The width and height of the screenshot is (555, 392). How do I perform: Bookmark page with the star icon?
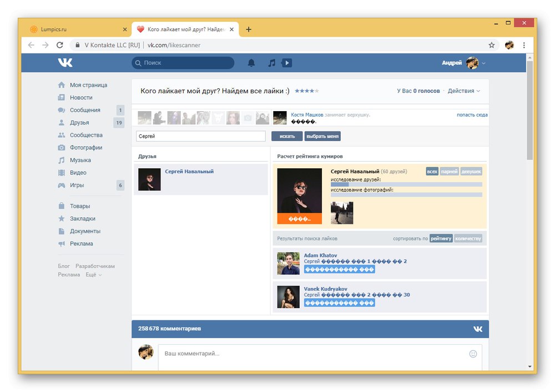492,45
